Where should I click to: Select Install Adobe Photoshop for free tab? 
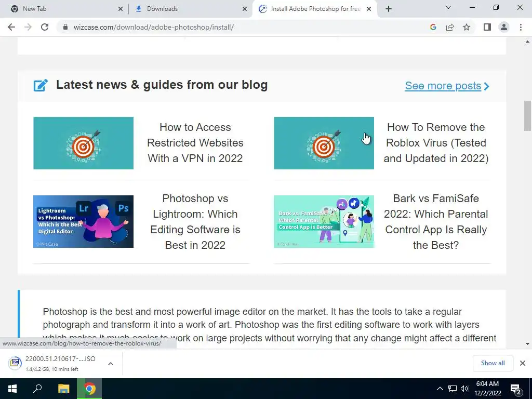pyautogui.click(x=315, y=9)
